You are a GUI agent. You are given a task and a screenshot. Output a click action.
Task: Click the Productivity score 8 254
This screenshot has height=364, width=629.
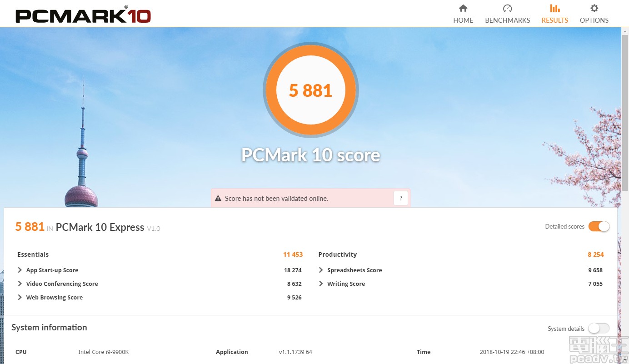596,254
